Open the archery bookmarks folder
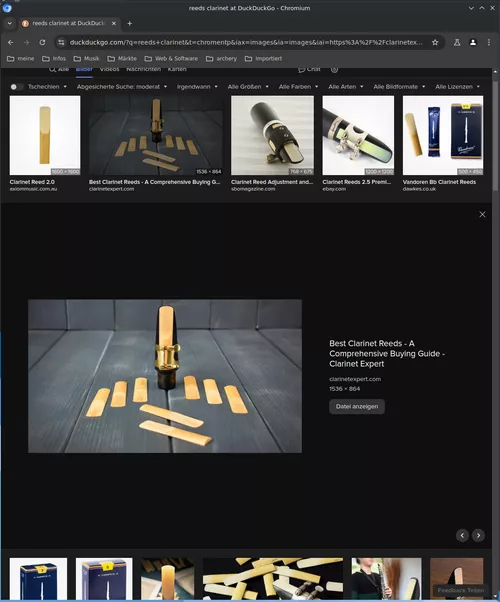This screenshot has height=602, width=500. [x=221, y=58]
